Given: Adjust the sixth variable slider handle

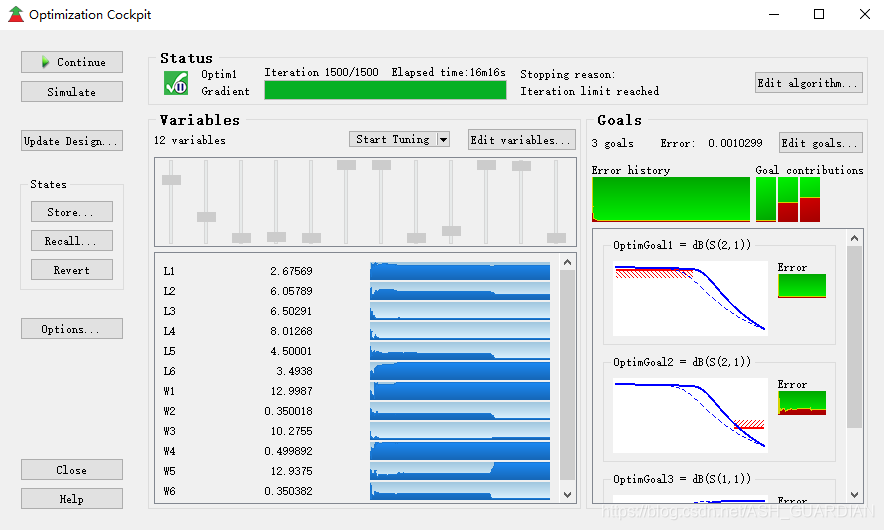Looking at the screenshot, I should pos(346,165).
